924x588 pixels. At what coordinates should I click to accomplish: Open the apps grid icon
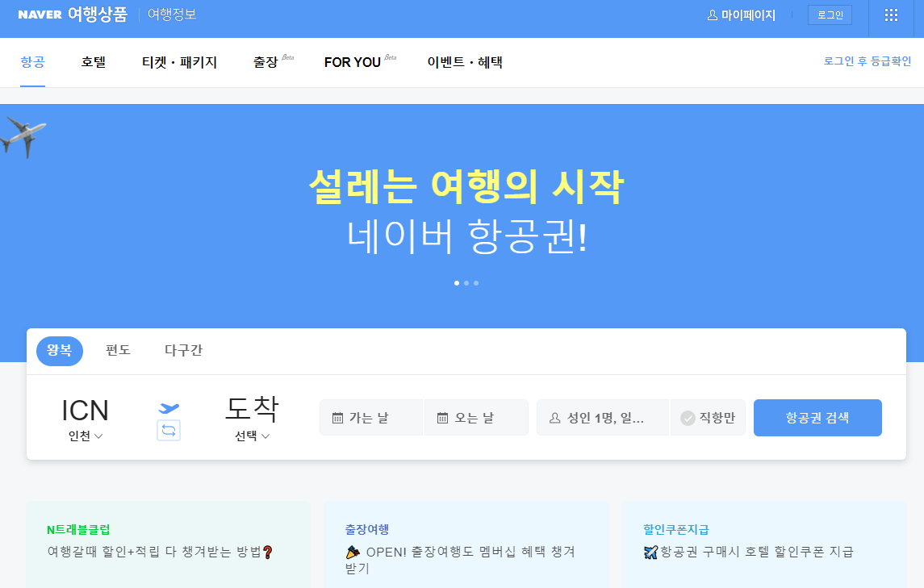891,15
